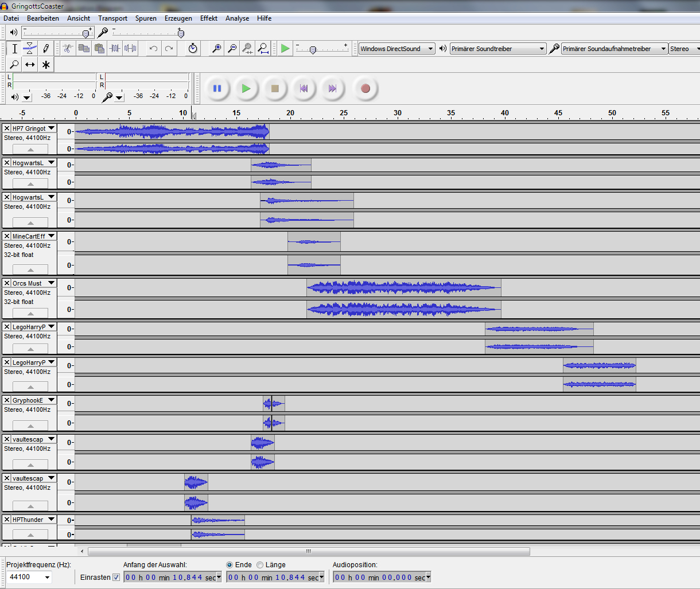The image size is (700, 589).
Task: Click the Sync-Lock clock icon
Action: [x=193, y=49]
